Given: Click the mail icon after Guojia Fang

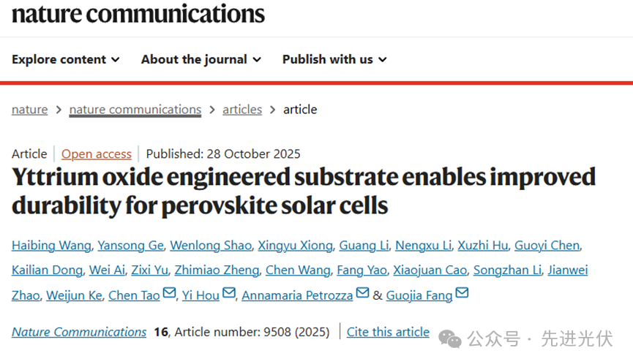Looking at the screenshot, I should coord(462,294).
